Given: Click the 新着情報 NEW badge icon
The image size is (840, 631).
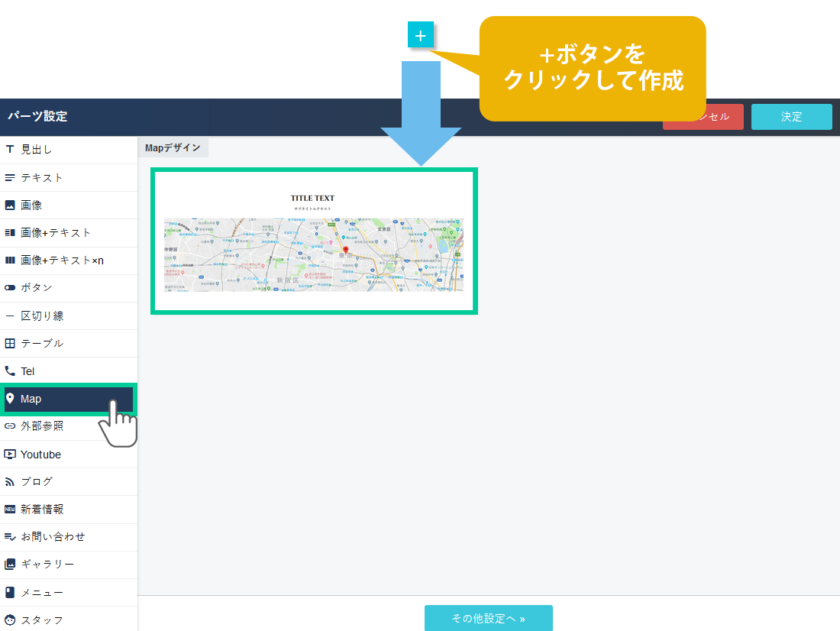Looking at the screenshot, I should pos(10,510).
